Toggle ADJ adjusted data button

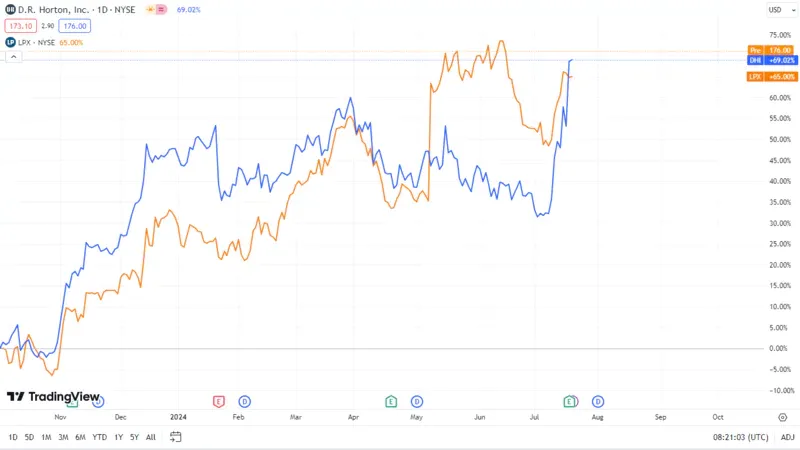[787, 437]
